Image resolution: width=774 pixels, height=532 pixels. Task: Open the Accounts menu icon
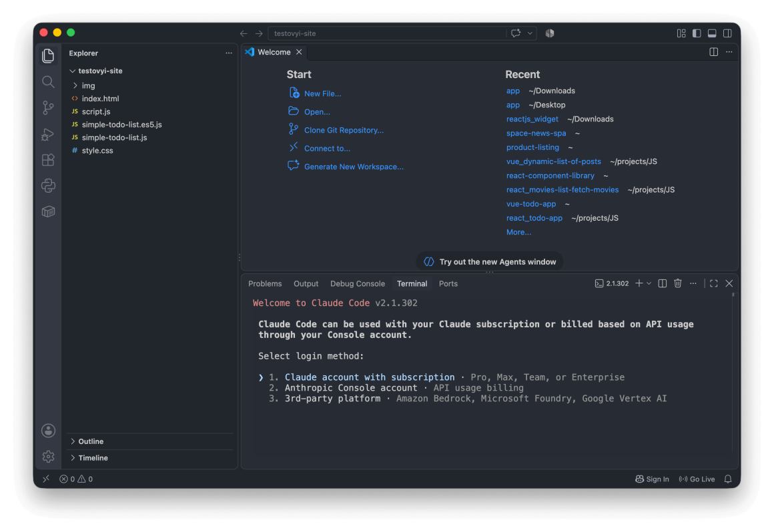pos(48,431)
